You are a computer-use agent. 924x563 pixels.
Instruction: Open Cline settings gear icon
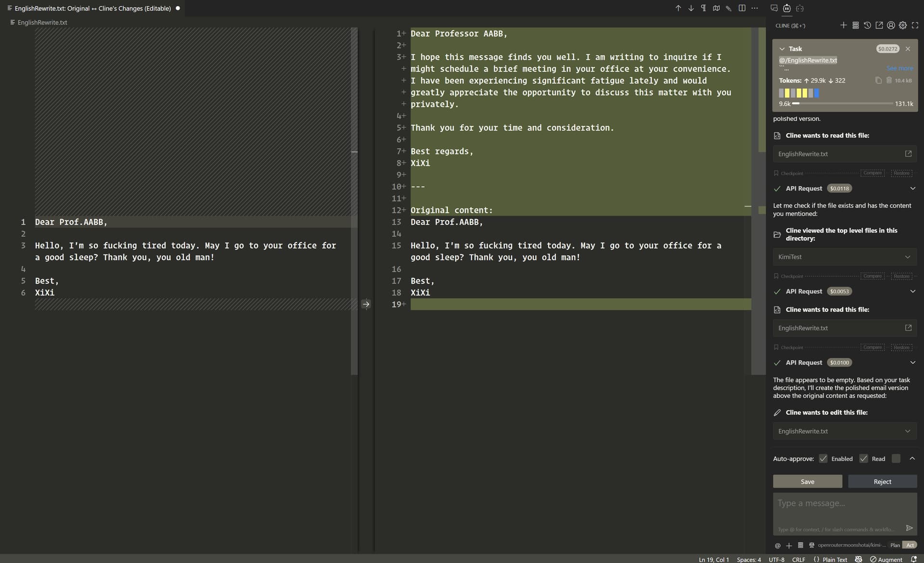(x=903, y=25)
